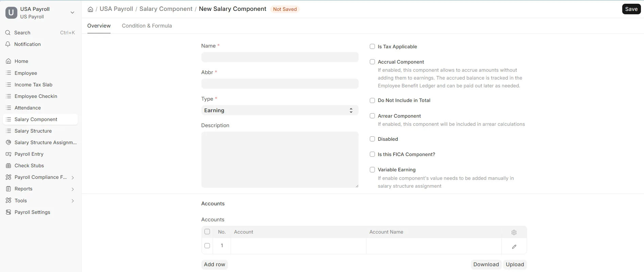Click the Attendance list icon
The width and height of the screenshot is (644, 272).
9,108
